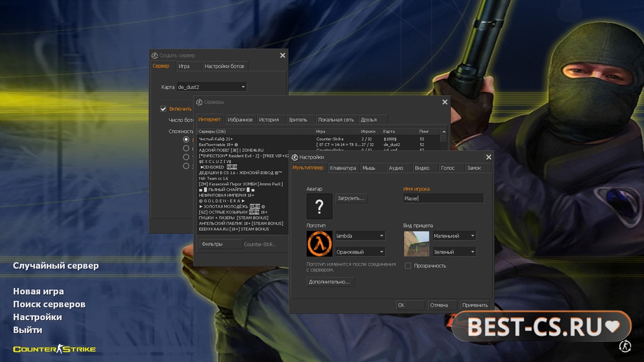Select the Настройки ботов tab
Screen dimensions: 644x362
coord(224,66)
